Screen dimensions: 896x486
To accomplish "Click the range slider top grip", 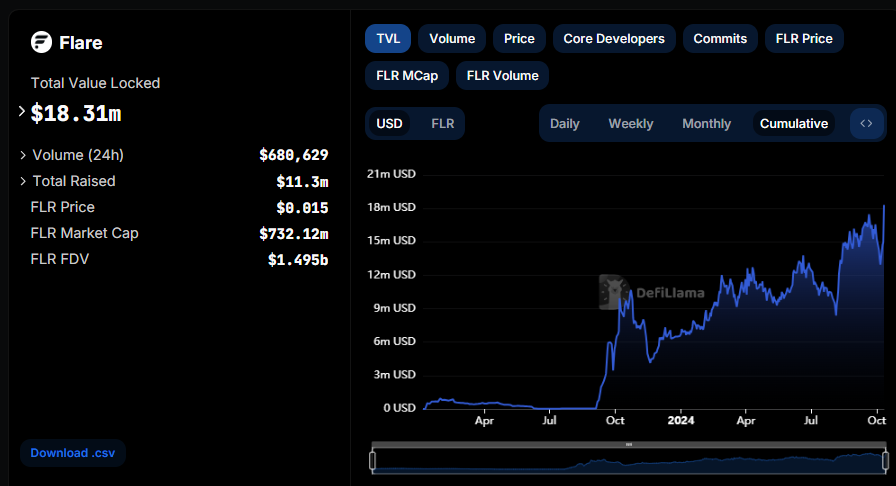I will pos(629,444).
